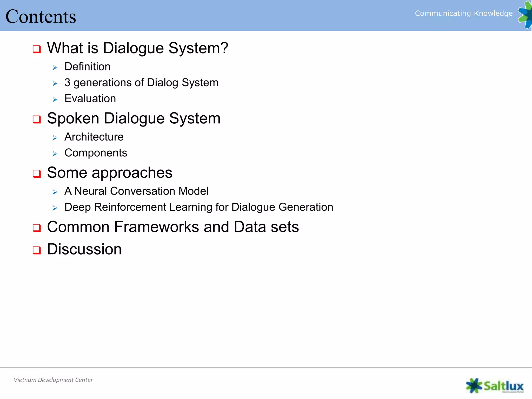Click the Saltlux logo at bottom right

coord(495,385)
